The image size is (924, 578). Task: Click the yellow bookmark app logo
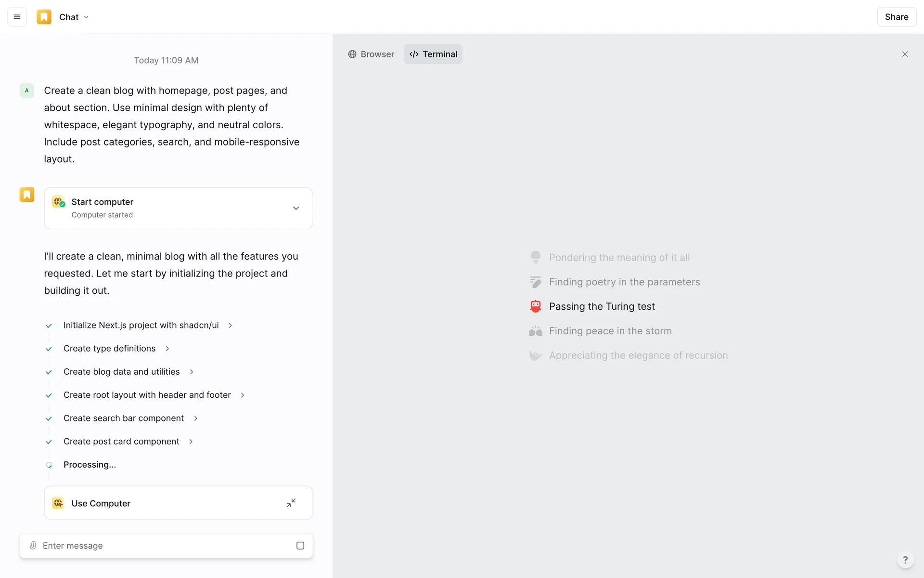[44, 17]
